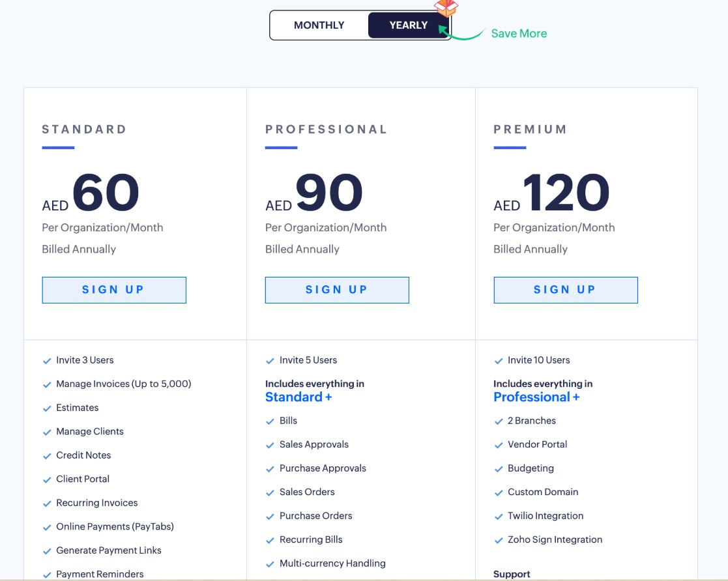Click the gift box icon near Yearly
Viewport: 728px width, 581px height.
[446, 8]
